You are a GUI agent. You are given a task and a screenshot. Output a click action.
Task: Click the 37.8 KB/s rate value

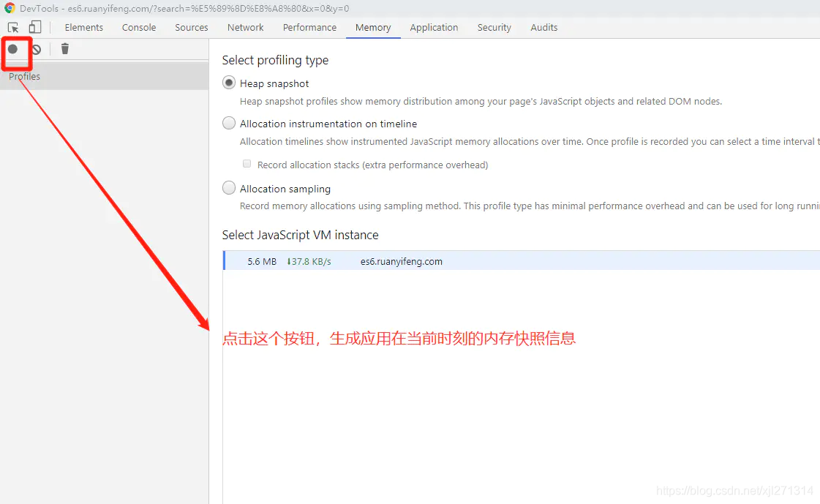point(309,261)
